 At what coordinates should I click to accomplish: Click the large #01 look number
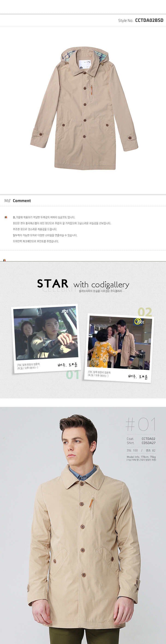(x=140, y=424)
